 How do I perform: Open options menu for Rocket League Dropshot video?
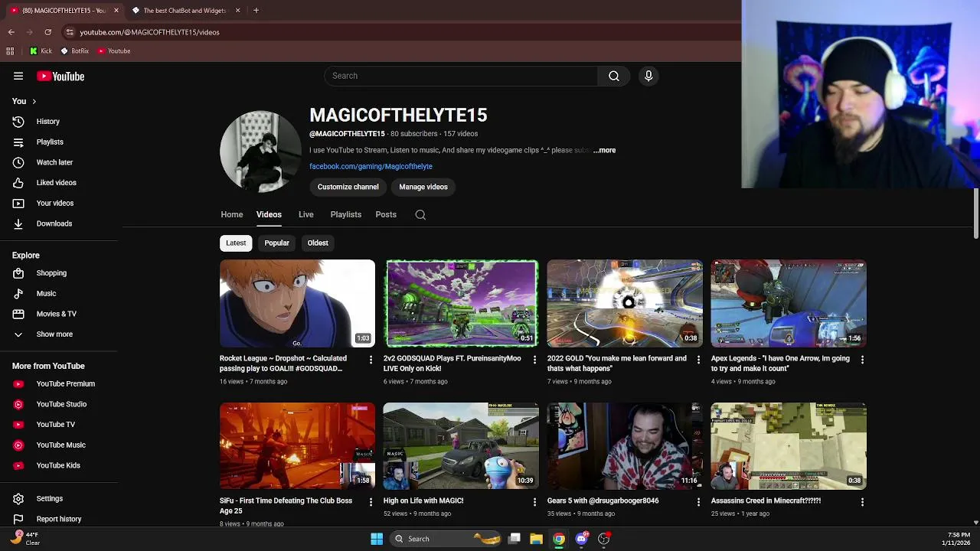pyautogui.click(x=371, y=360)
